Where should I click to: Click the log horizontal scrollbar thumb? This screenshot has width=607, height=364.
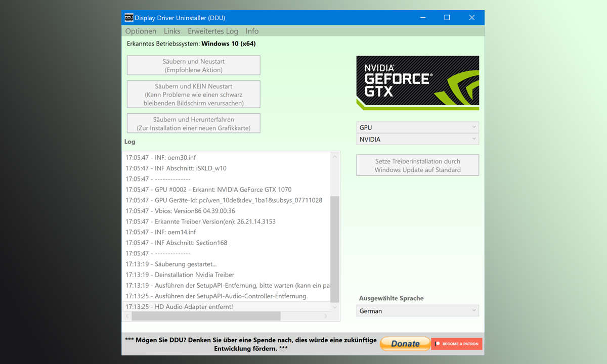pyautogui.click(x=206, y=316)
